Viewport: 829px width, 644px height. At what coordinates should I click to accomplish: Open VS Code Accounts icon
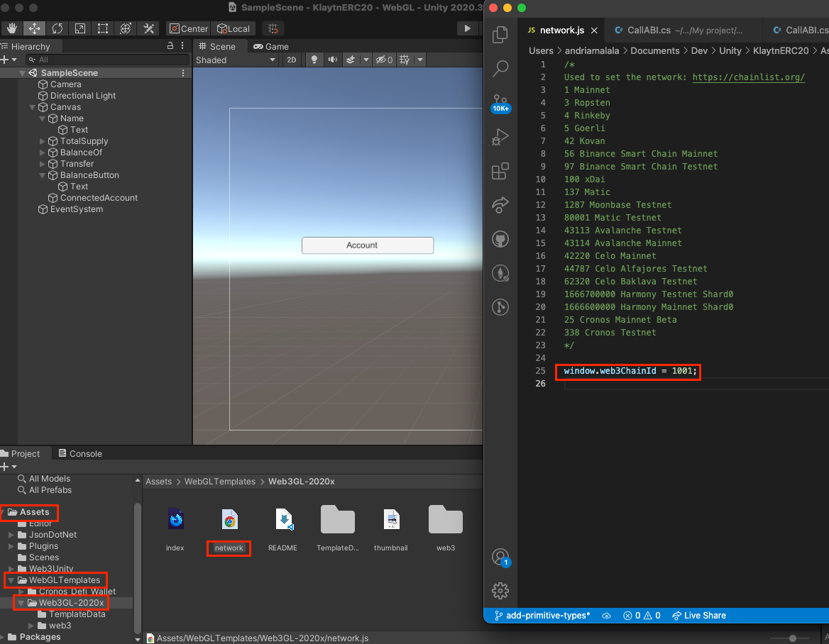pos(500,557)
